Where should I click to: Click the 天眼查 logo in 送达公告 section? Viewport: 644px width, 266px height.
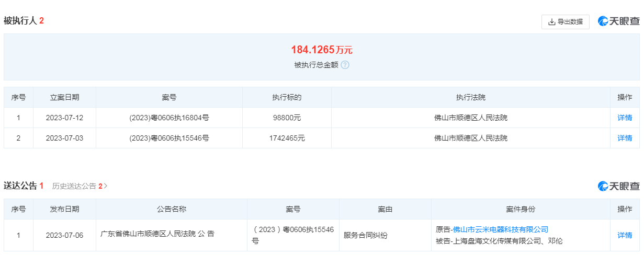(619, 186)
